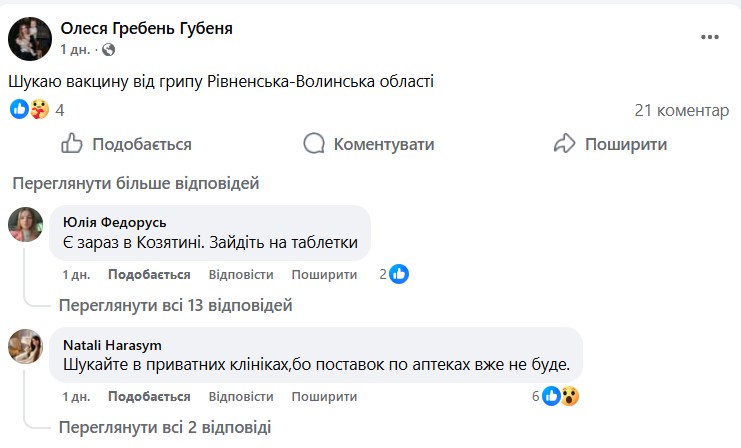Click the thumbs-up icon on Юлія Федорусь comment
The image size is (741, 448).
pos(399,274)
